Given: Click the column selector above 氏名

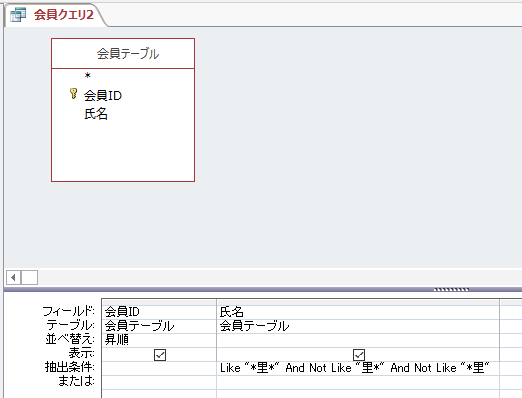Looking at the screenshot, I should pyautogui.click(x=358, y=302).
